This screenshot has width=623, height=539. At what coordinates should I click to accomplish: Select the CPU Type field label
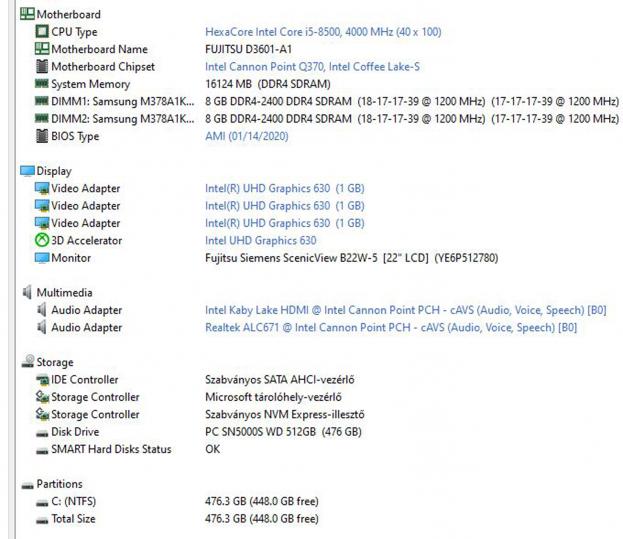click(x=74, y=32)
